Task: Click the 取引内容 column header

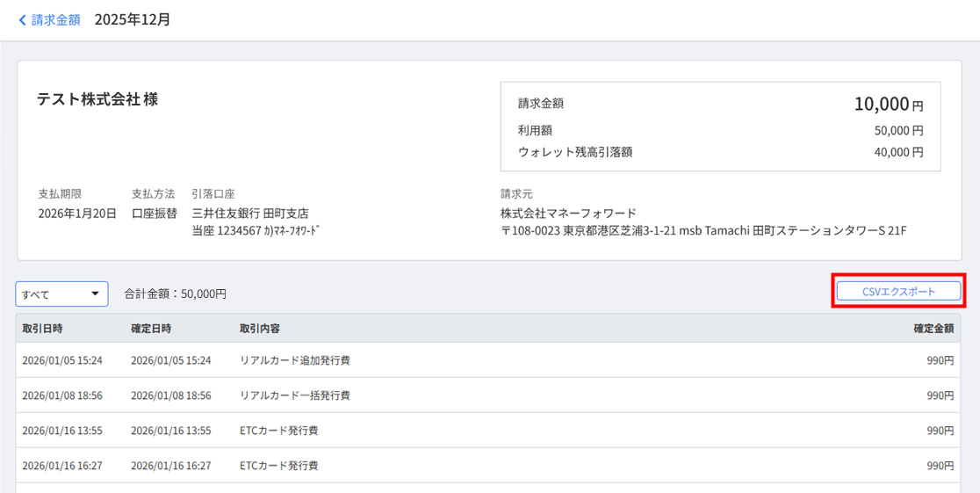Action: click(x=260, y=329)
